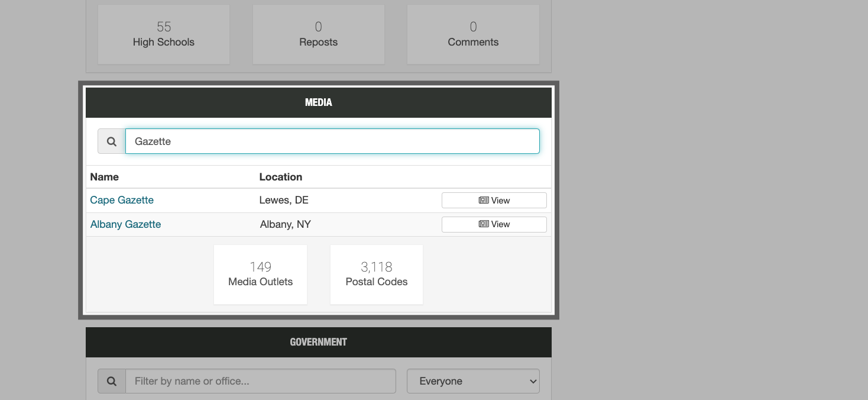868x400 pixels.
Task: Click the 3,118 Postal Codes card
Action: click(x=377, y=274)
